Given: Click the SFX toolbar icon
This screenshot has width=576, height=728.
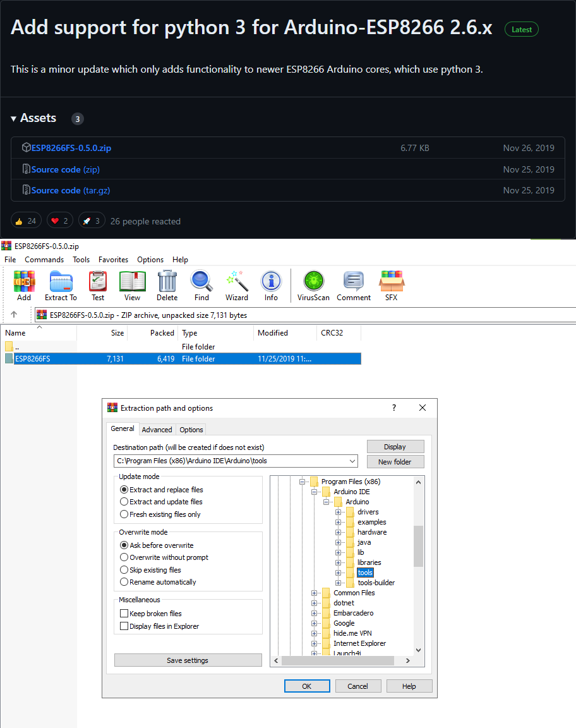Looking at the screenshot, I should coord(392,286).
